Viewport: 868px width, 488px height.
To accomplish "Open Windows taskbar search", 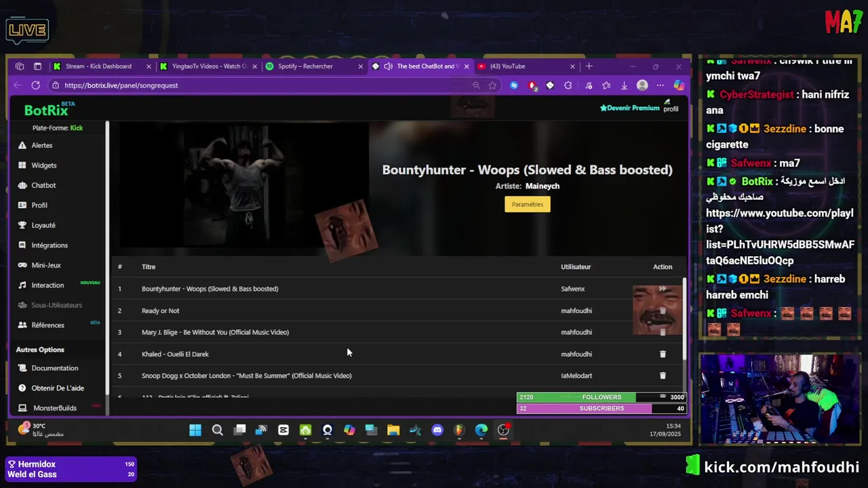I will pos(218,430).
